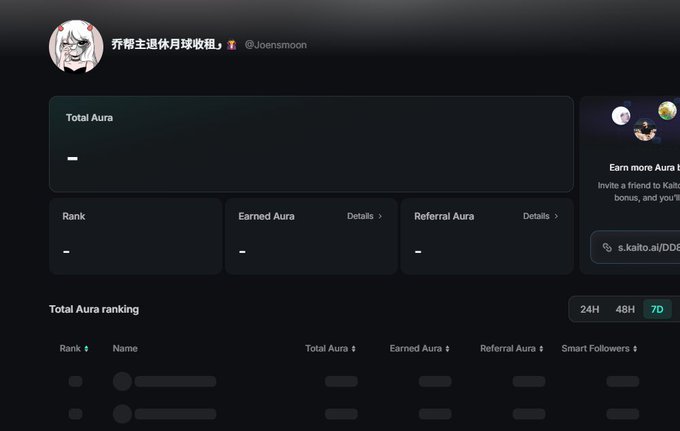
Task: Click the Rank card title
Action: 74,216
